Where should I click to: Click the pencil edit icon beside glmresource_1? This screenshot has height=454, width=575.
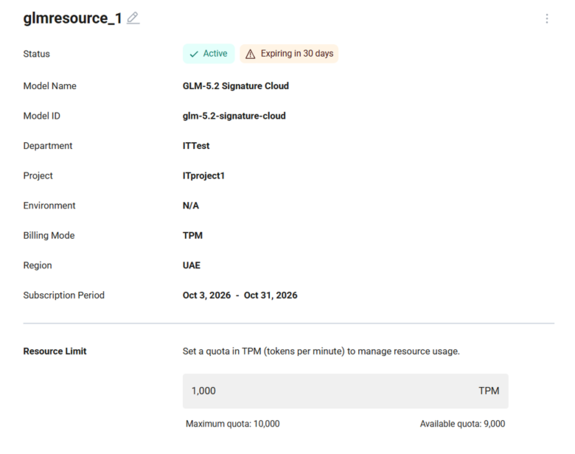(133, 18)
